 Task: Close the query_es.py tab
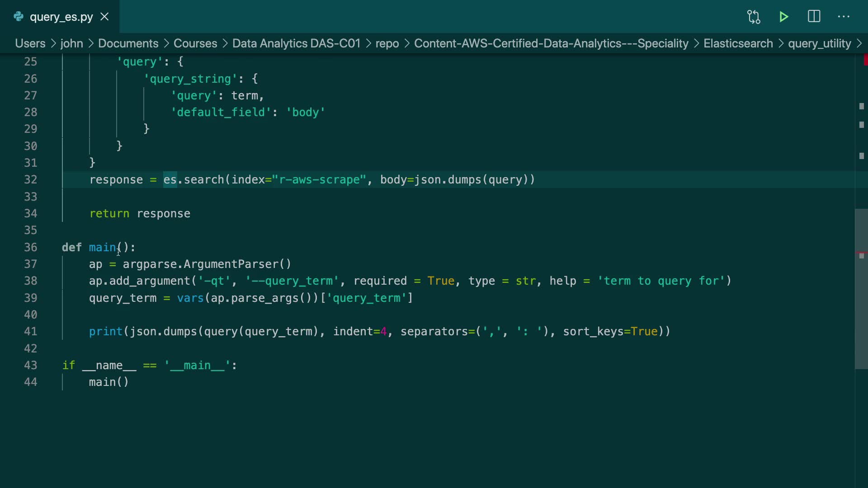[104, 17]
